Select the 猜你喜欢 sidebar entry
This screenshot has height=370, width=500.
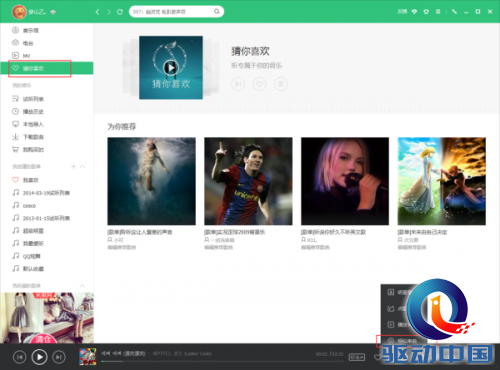tap(47, 68)
